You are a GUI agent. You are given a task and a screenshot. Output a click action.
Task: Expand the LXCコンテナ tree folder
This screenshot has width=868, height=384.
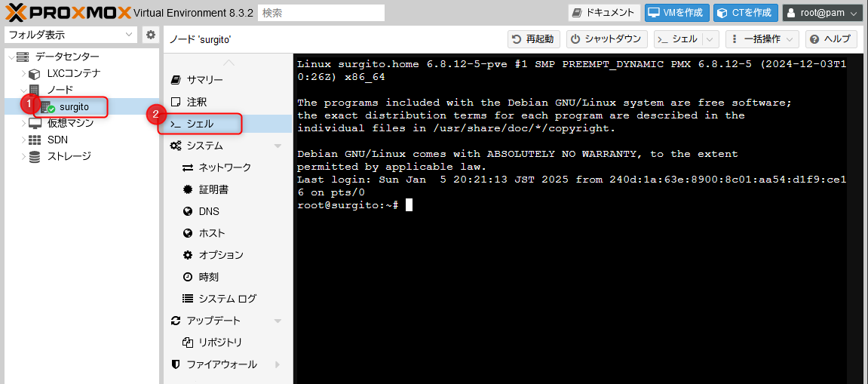24,74
